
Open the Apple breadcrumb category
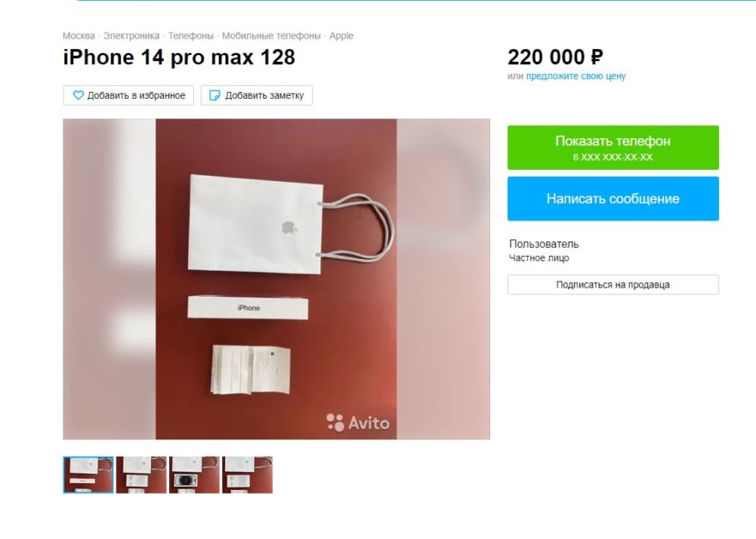(x=342, y=36)
